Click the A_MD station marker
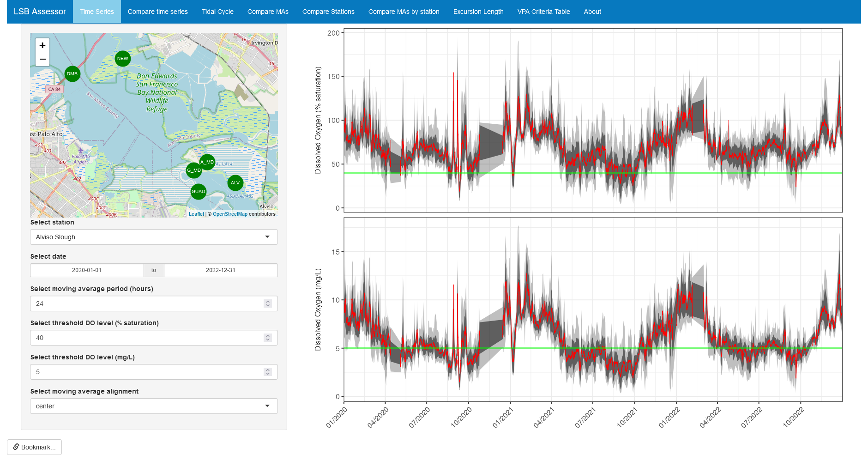The width and height of the screenshot is (868, 455). (207, 162)
